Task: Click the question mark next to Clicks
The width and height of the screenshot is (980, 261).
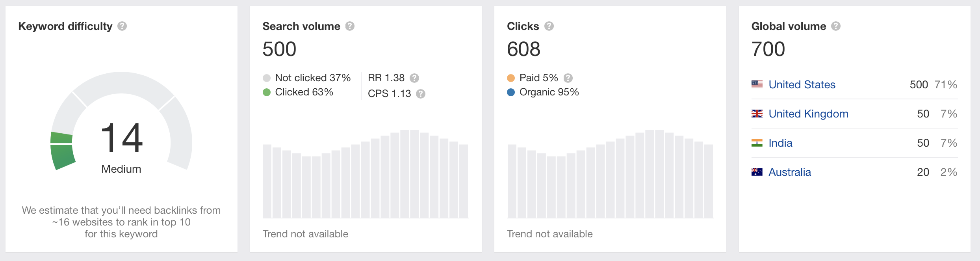Action: point(549,26)
